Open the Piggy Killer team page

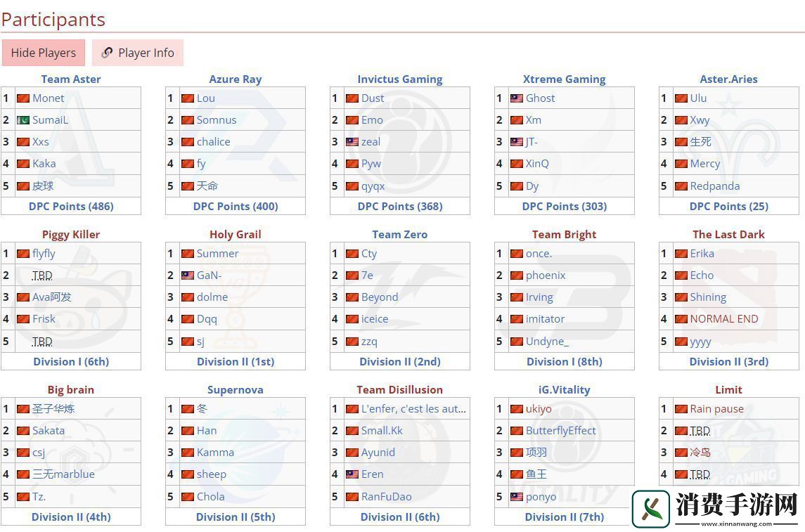(71, 235)
